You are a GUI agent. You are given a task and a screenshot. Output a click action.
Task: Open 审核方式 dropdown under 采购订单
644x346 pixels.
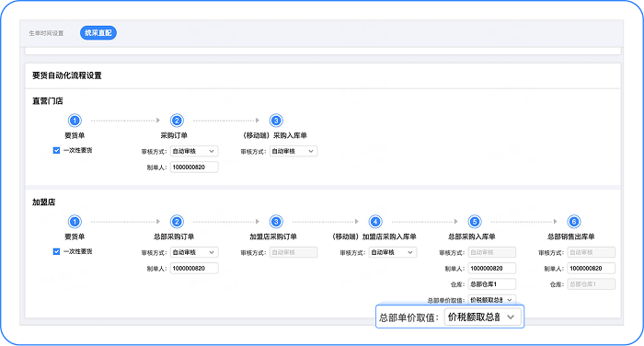(194, 151)
